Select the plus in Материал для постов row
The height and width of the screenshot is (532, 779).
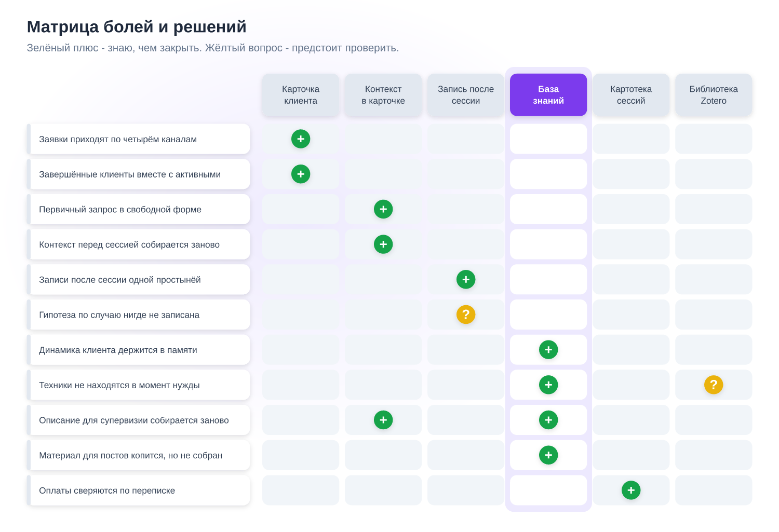tap(548, 455)
